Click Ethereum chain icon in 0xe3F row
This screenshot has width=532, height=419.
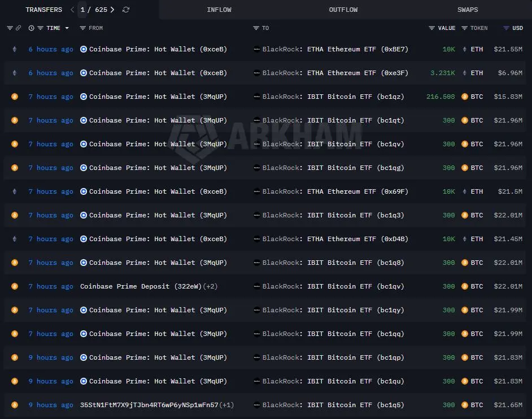[x=14, y=73]
